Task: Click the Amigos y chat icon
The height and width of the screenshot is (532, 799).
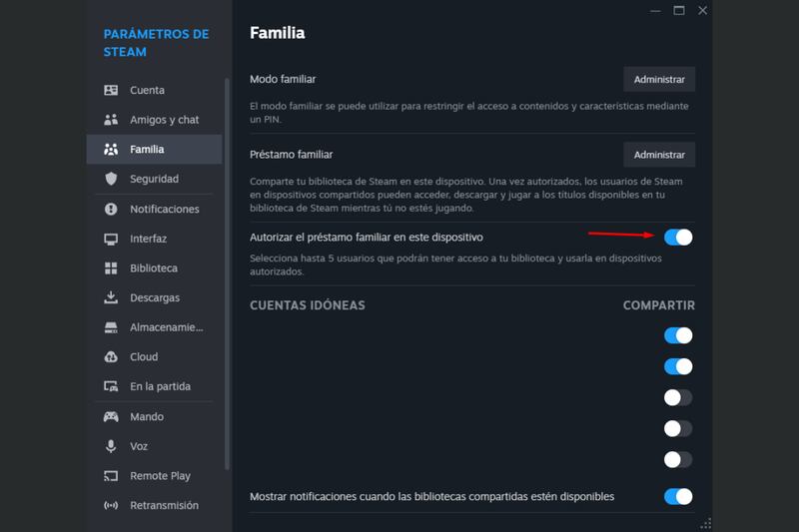Action: (x=111, y=120)
